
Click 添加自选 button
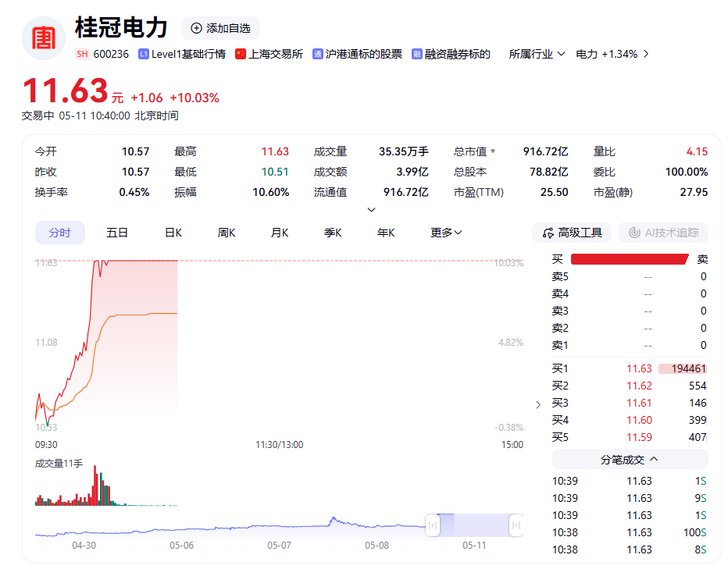220,28
